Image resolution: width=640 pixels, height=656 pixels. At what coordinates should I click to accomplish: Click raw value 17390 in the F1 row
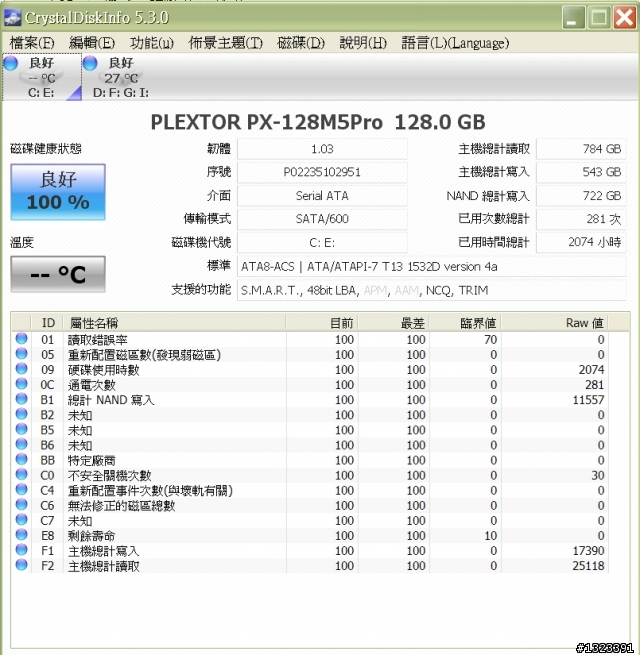coord(589,551)
